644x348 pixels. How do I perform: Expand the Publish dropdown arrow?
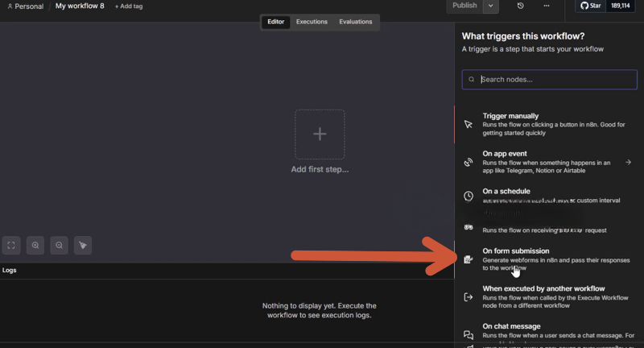pyautogui.click(x=491, y=6)
